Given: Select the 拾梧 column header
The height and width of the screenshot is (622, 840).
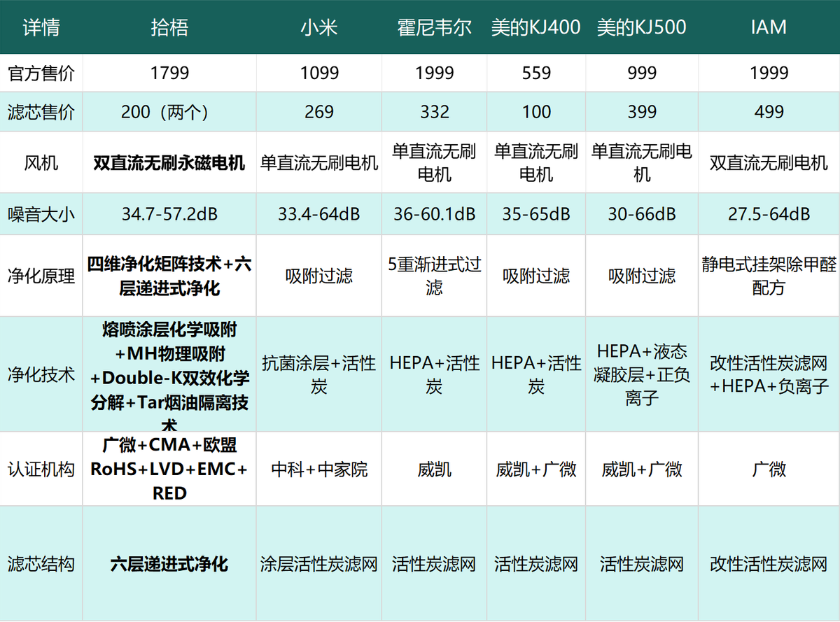Looking at the screenshot, I should click(x=169, y=27).
